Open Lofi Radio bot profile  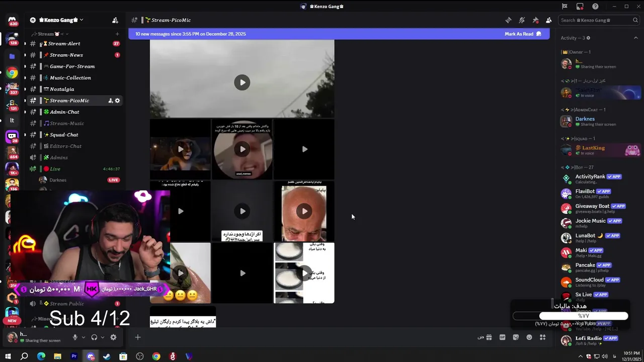(x=600, y=341)
